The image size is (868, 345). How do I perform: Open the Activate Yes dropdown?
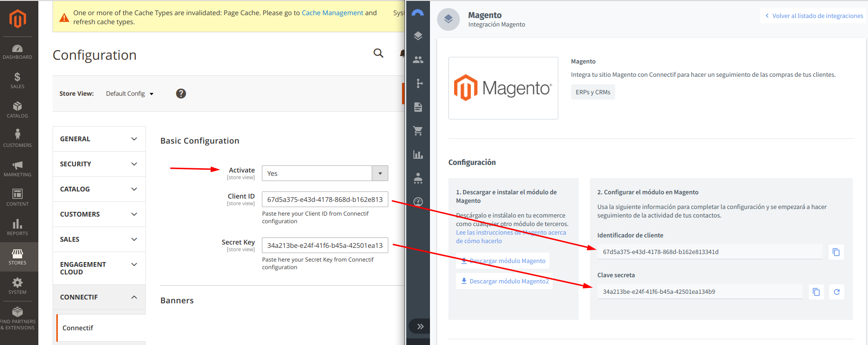[x=325, y=173]
